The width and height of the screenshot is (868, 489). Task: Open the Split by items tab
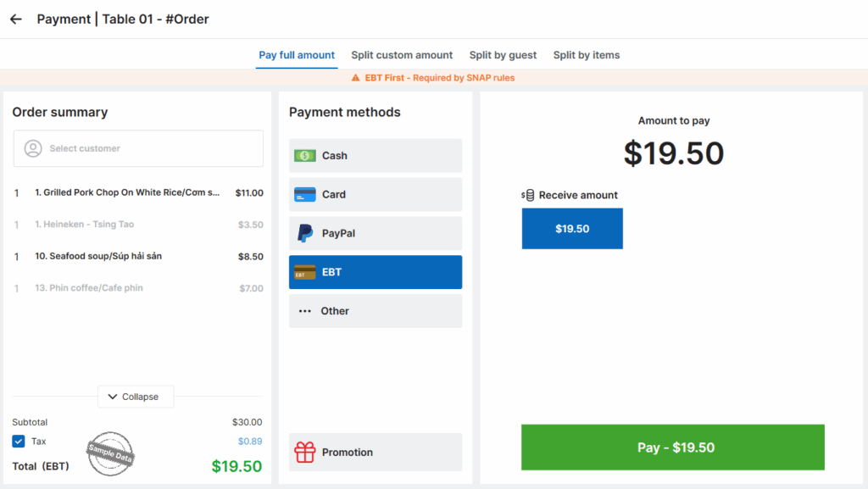[x=587, y=55]
